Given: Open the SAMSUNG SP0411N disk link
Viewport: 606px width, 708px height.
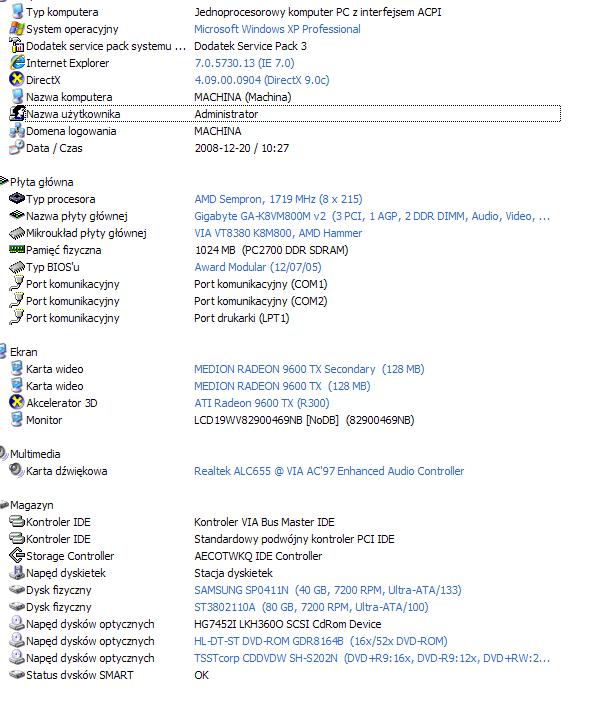Looking at the screenshot, I should (x=313, y=590).
